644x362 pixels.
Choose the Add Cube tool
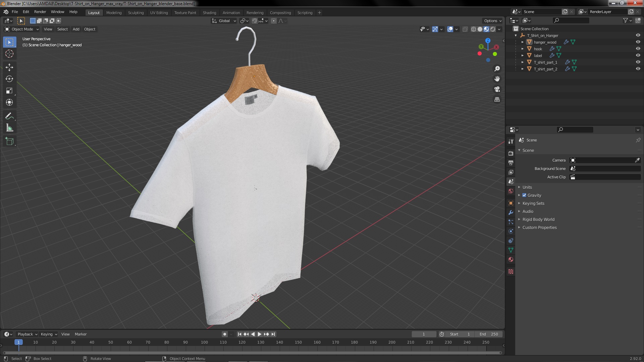click(x=9, y=141)
